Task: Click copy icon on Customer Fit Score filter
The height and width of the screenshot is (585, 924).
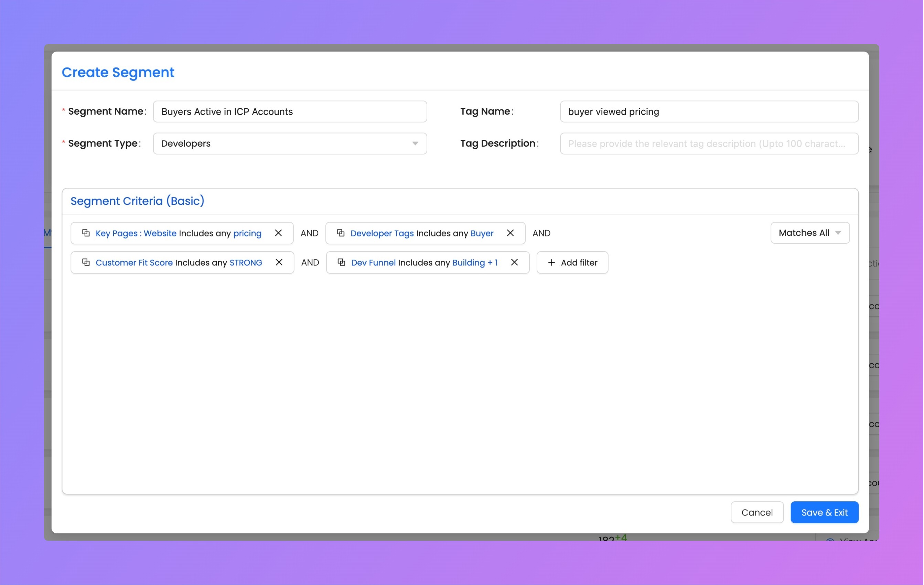Action: point(86,262)
